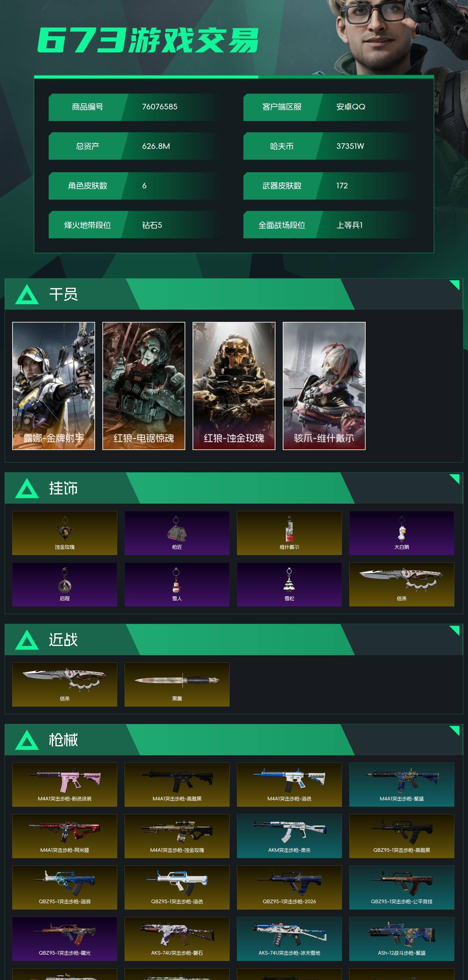Screen dimensions: 468x980
Task: Select the 雪松 tree charm
Action: 289,584
